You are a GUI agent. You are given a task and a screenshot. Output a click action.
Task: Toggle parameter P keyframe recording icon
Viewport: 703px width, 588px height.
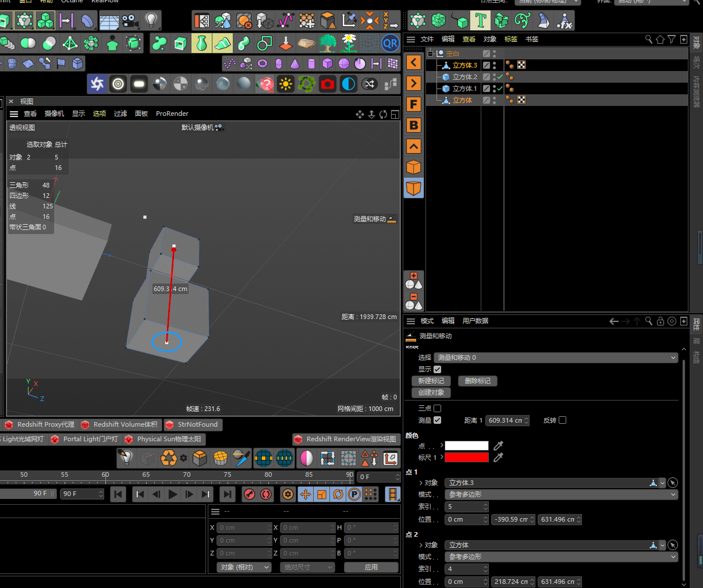pos(354,494)
